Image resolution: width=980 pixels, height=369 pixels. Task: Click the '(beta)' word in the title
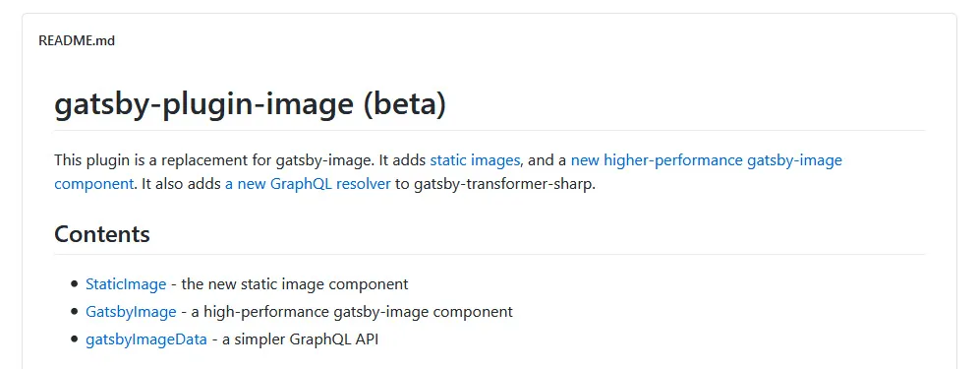404,105
